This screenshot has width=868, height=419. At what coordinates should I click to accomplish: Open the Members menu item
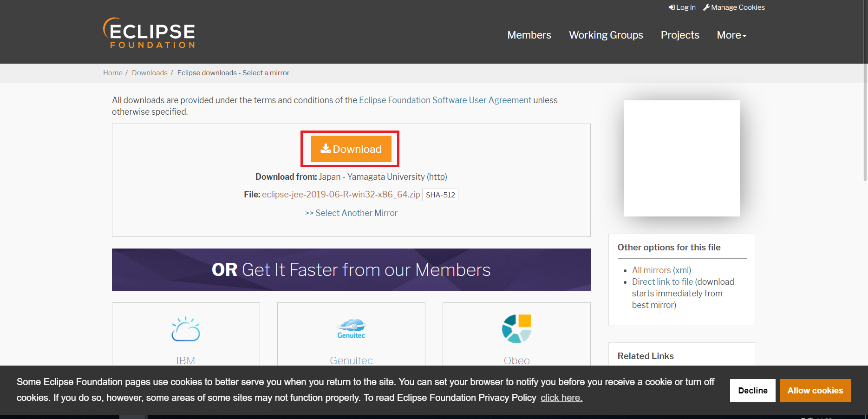(529, 35)
